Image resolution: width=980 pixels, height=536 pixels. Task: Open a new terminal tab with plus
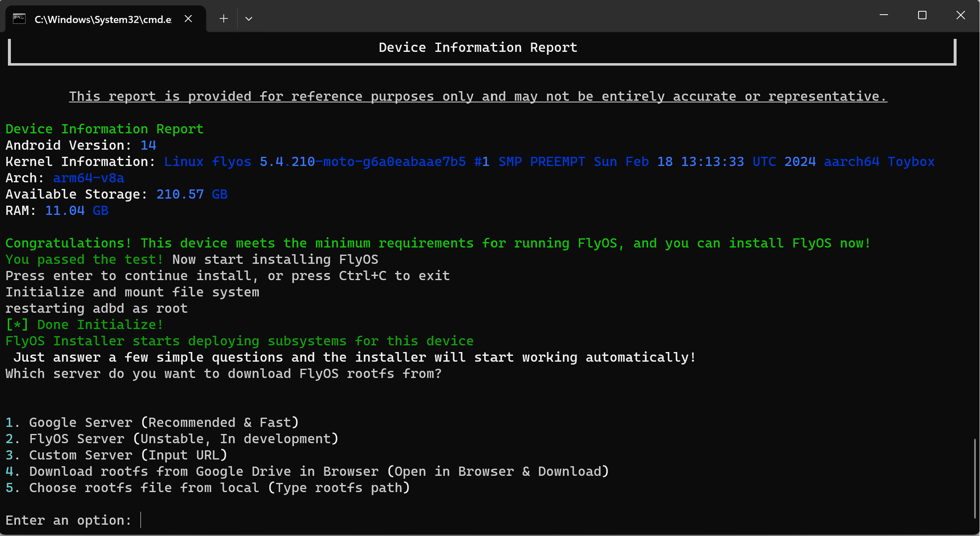tap(224, 19)
